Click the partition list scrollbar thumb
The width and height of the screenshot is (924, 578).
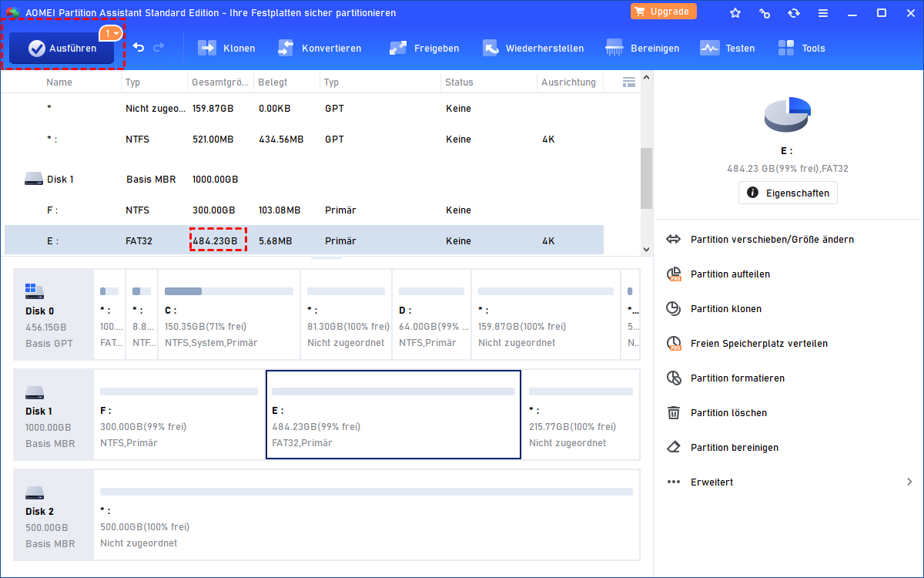point(646,177)
